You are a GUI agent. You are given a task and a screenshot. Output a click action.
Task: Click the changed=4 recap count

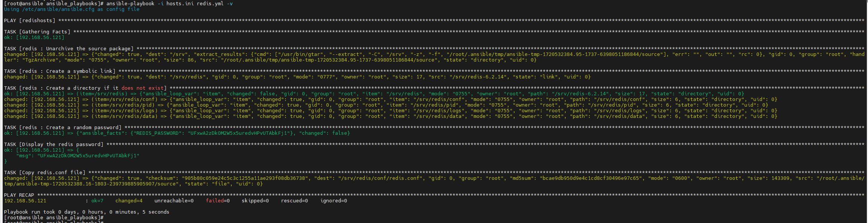(129, 201)
